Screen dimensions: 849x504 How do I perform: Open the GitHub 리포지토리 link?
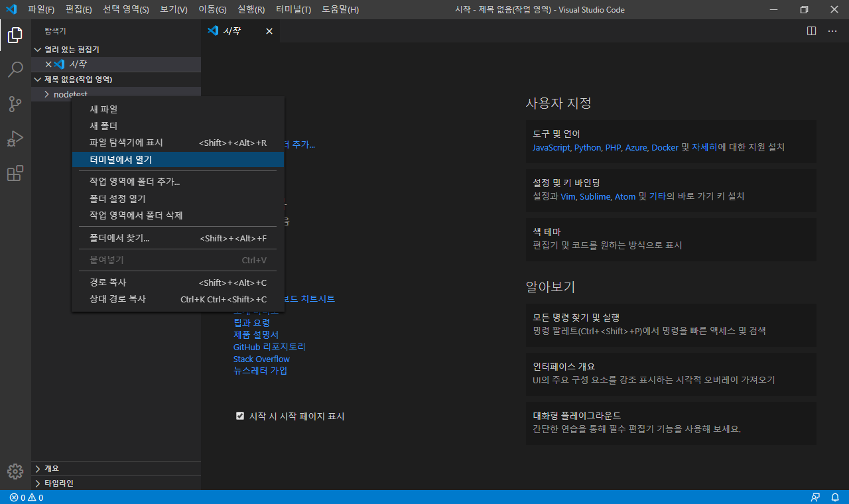269,347
